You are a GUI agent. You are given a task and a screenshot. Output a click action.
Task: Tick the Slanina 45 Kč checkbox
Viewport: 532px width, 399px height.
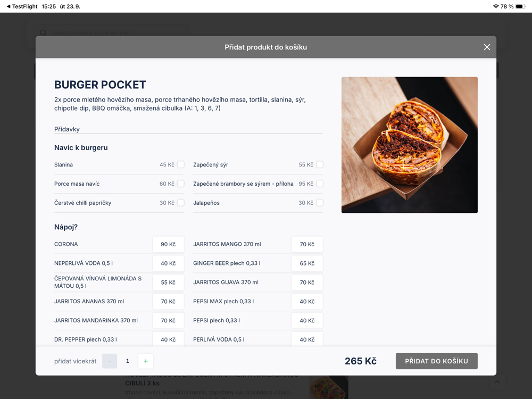181,164
